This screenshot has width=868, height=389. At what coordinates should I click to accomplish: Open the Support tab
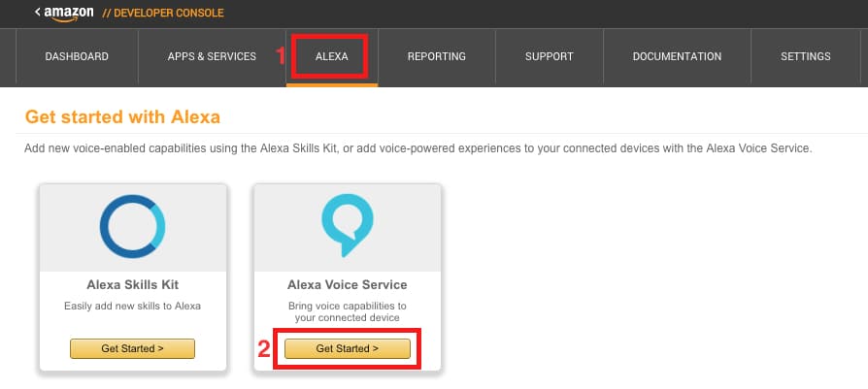(x=550, y=56)
